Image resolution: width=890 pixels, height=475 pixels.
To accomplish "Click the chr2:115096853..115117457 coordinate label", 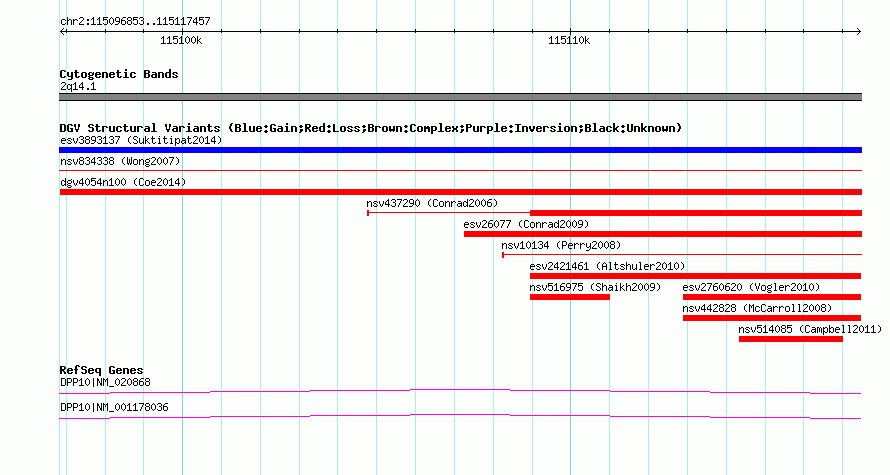I will coord(135,22).
